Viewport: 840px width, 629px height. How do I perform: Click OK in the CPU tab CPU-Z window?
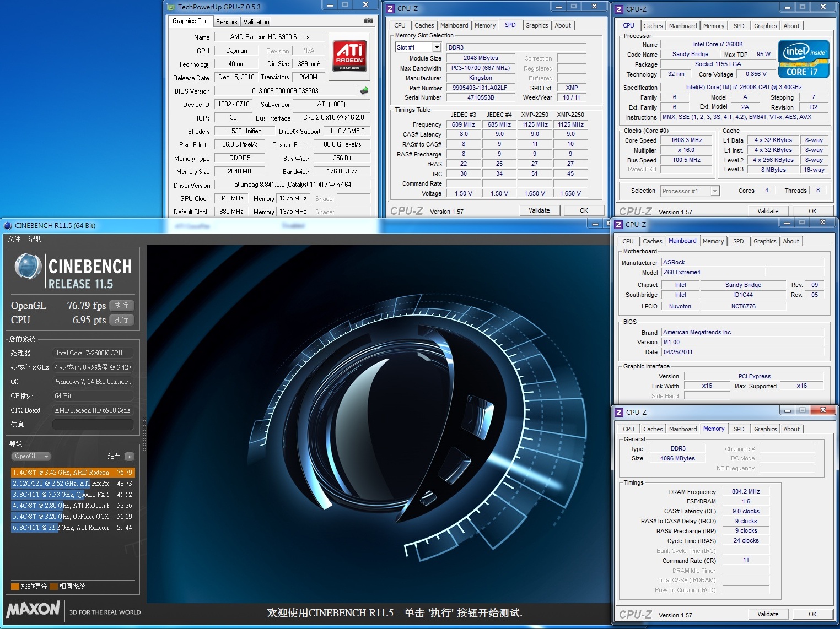point(812,211)
